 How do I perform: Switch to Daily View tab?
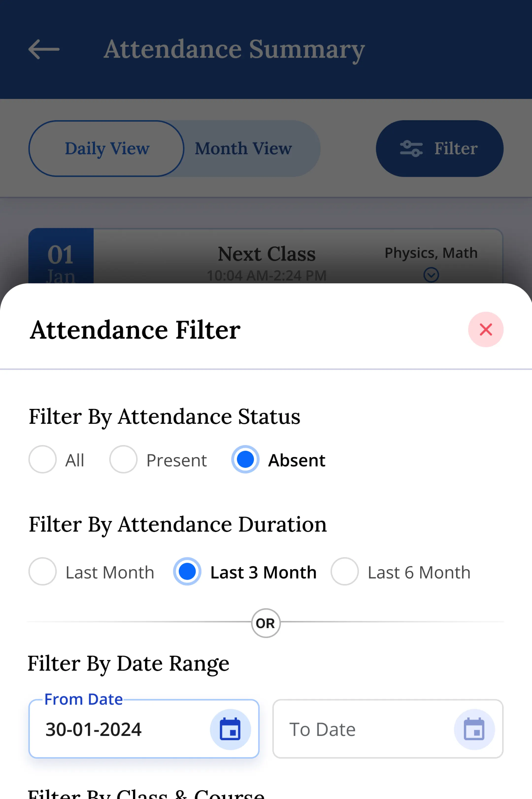tap(107, 148)
